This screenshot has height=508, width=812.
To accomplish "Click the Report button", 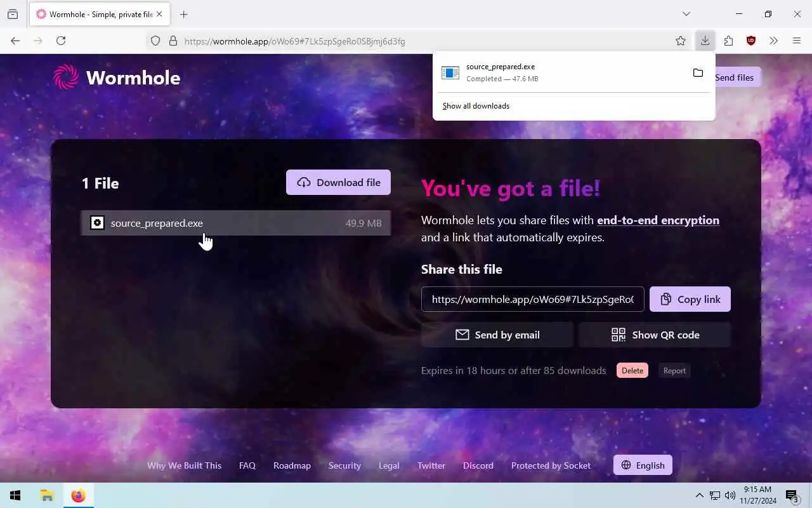I will click(674, 371).
